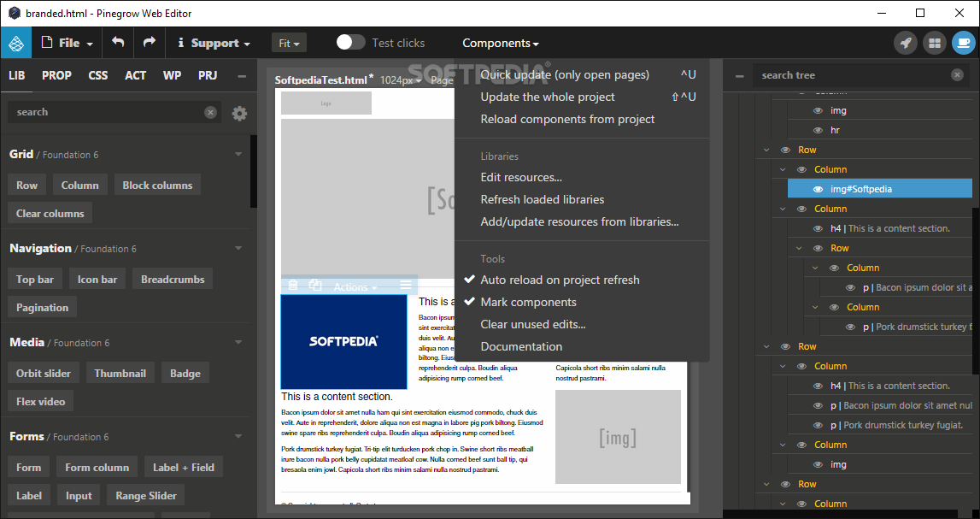Open the grid layout view icon
This screenshot has width=980, height=519.
pyautogui.click(x=935, y=43)
